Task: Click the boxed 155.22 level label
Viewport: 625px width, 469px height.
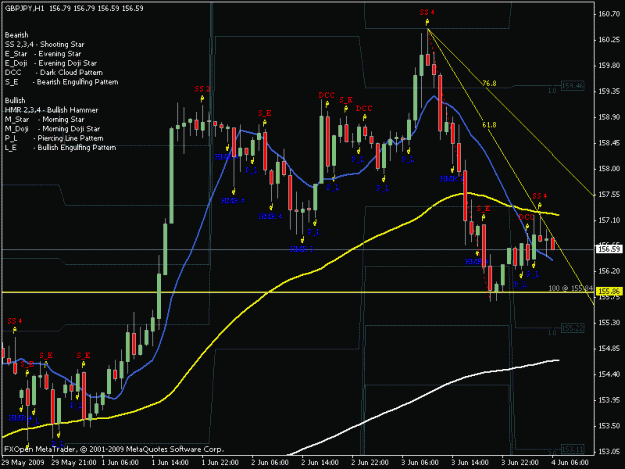Action: pyautogui.click(x=572, y=328)
